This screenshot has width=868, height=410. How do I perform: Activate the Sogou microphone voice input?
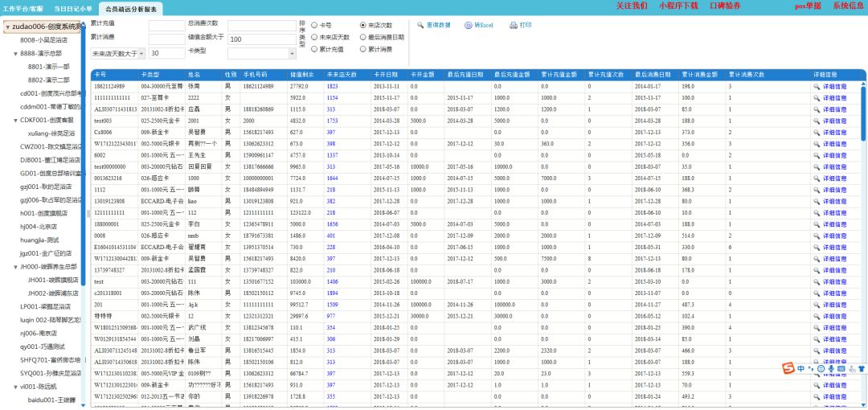(x=830, y=368)
